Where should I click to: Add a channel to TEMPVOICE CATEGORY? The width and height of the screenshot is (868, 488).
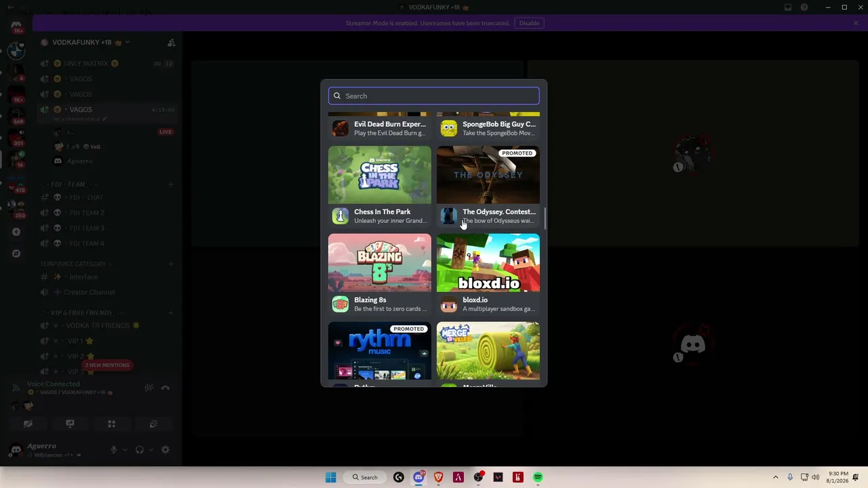(171, 264)
